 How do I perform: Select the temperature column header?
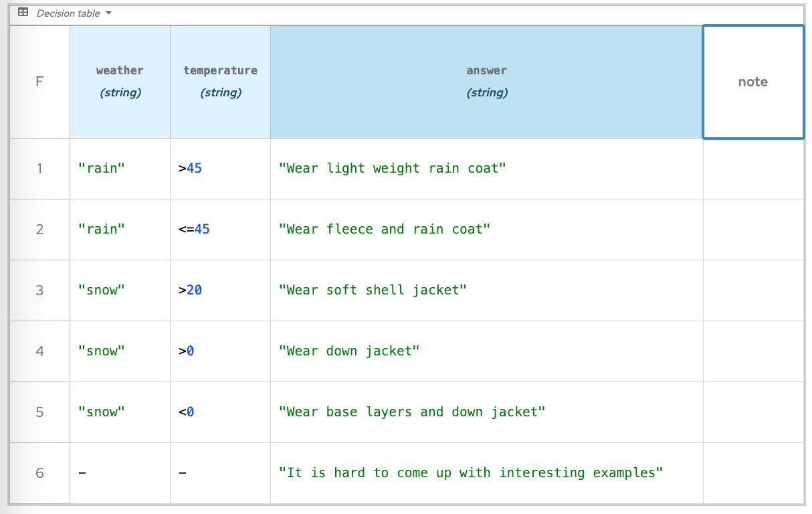pyautogui.click(x=220, y=82)
